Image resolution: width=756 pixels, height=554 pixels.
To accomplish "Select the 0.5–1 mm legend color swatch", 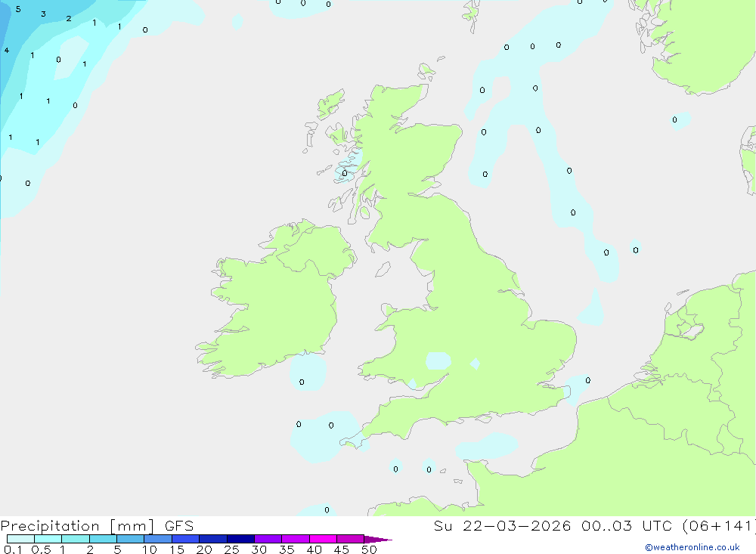I will tap(48, 539).
